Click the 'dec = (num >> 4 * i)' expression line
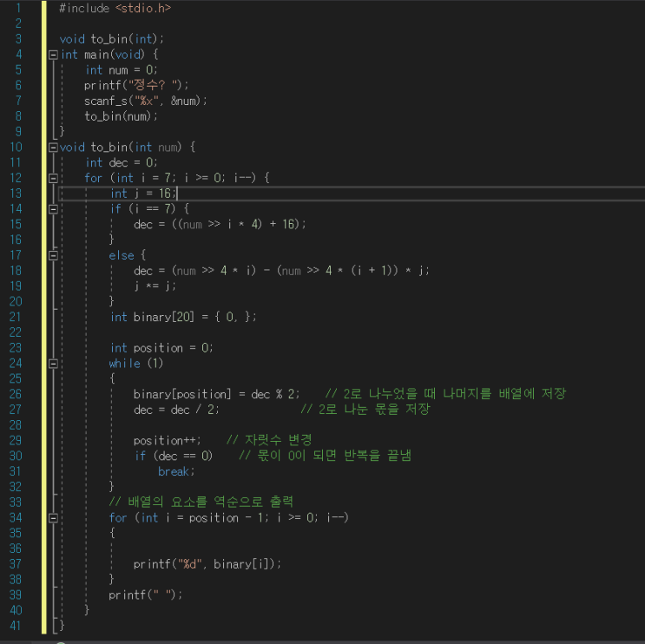This screenshot has height=644, width=645. [x=281, y=271]
